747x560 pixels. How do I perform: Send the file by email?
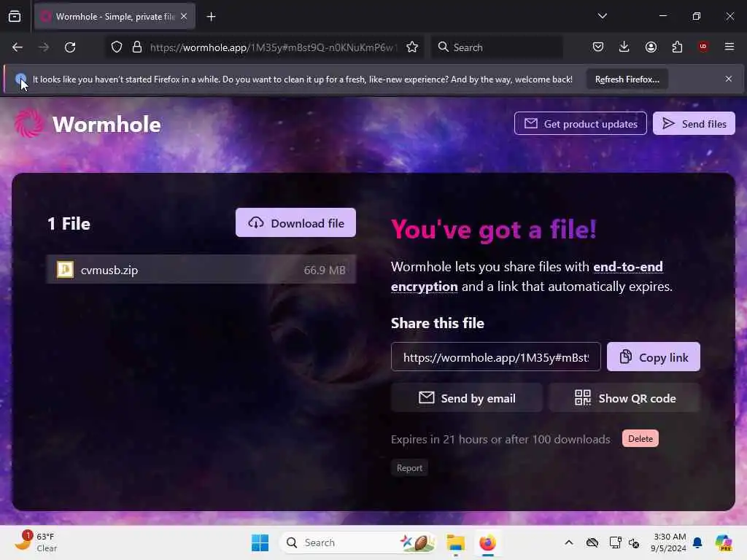466,398
